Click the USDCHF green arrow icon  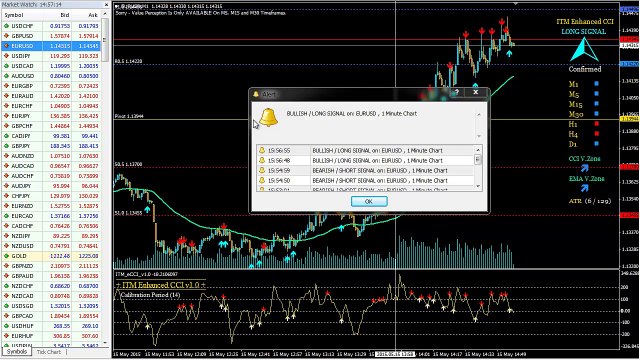[x=6, y=26]
